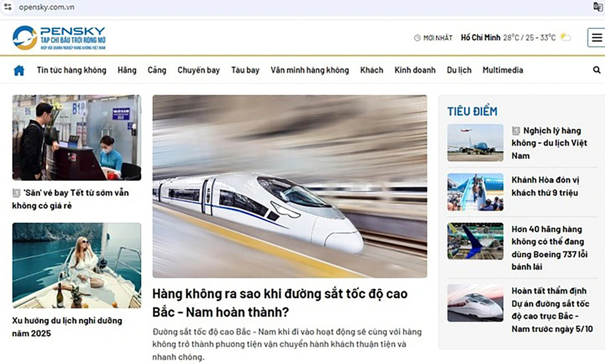Open the Tin tức hàng không menu

pyautogui.click(x=71, y=71)
